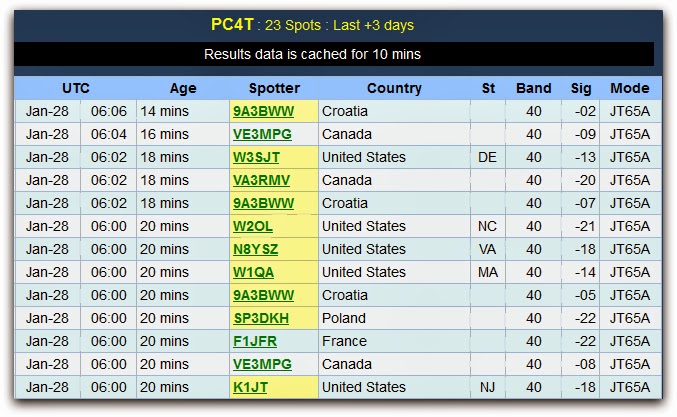Click the Country column header
Image resolution: width=677 pixels, height=417 pixels.
pos(395,88)
